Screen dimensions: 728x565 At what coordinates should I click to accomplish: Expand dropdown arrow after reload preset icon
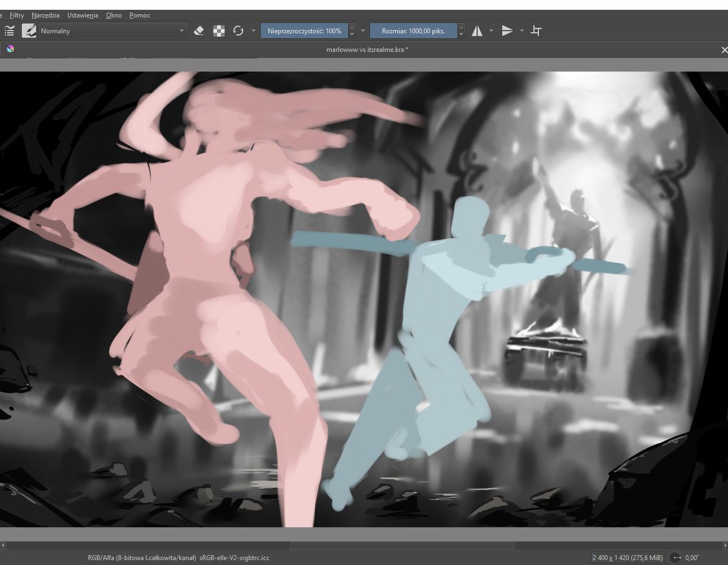[253, 31]
